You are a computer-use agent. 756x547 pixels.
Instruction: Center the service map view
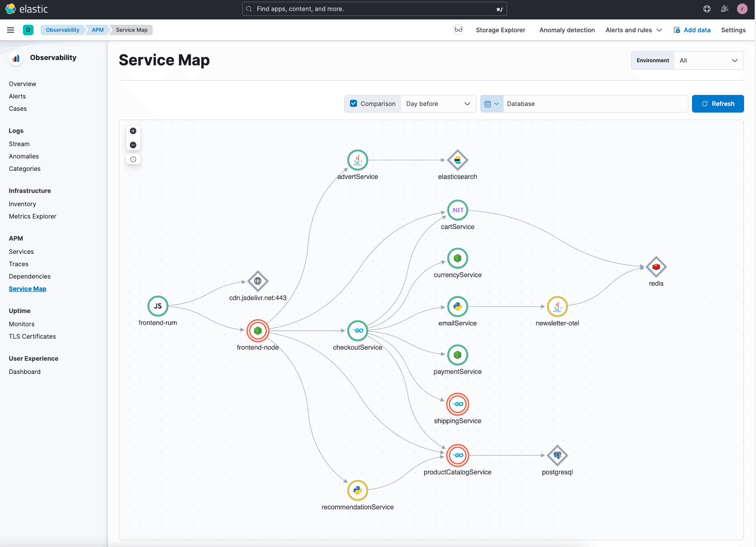133,159
